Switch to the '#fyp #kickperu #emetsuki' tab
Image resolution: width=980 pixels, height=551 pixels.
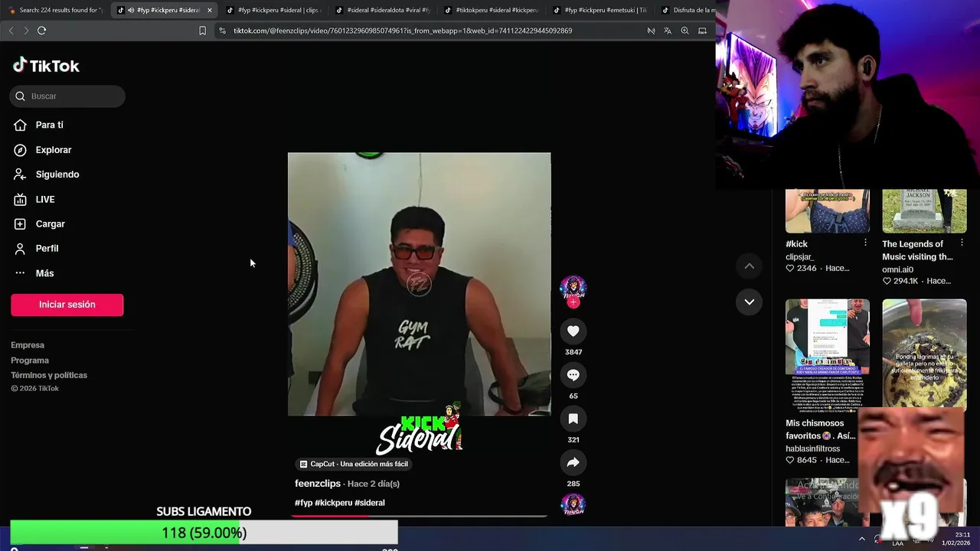coord(600,10)
